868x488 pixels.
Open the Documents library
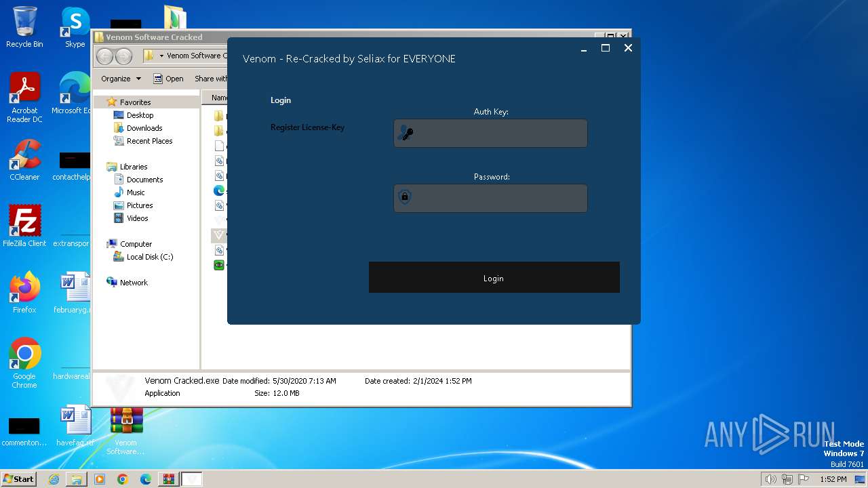[144, 180]
